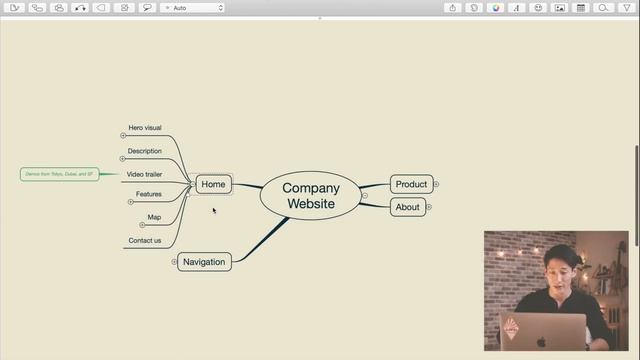This screenshot has width=640, height=360.
Task: Open the image insert icon
Action: [x=560, y=8]
